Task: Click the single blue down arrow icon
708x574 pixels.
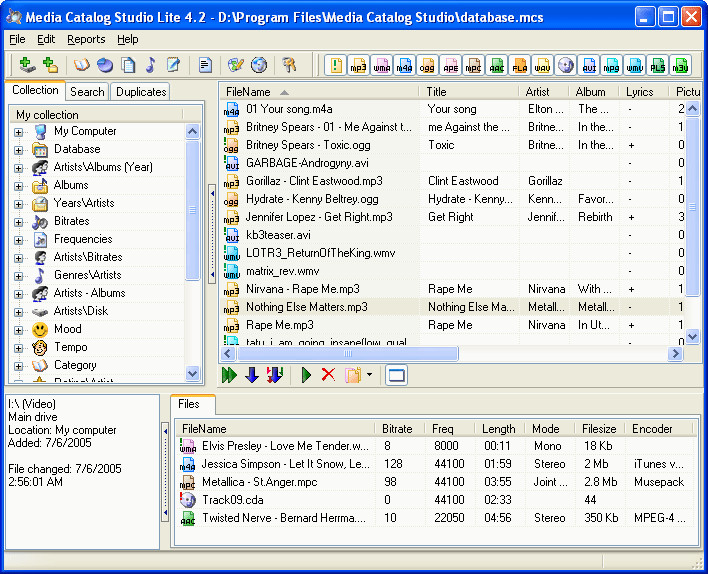Action: tap(252, 375)
